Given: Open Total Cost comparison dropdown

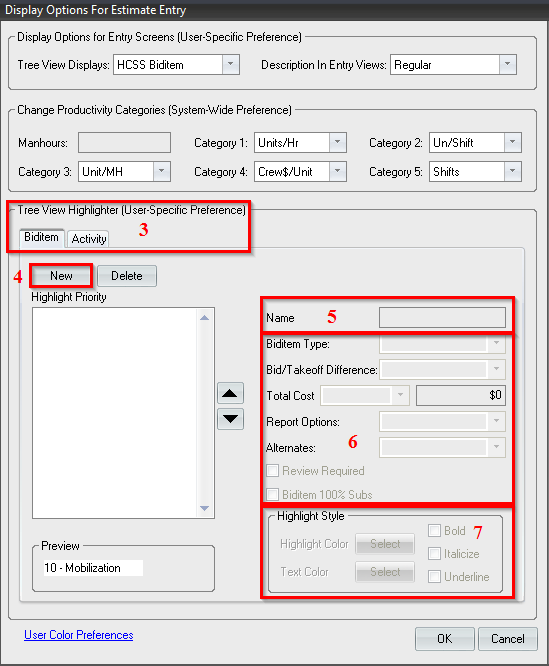Looking at the screenshot, I should tap(400, 395).
